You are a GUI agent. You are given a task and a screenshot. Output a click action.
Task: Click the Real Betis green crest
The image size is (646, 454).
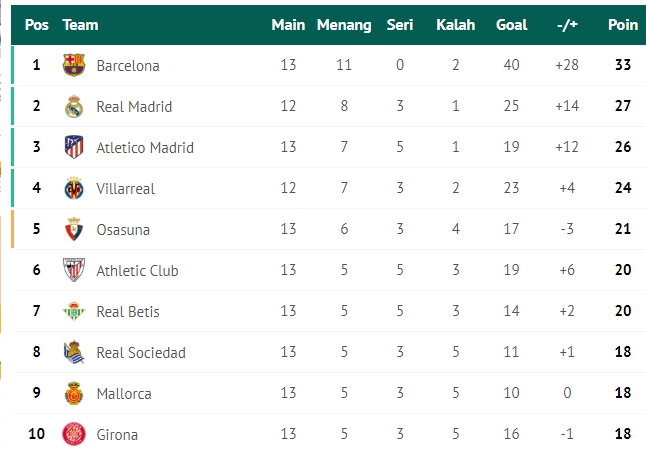pos(74,311)
